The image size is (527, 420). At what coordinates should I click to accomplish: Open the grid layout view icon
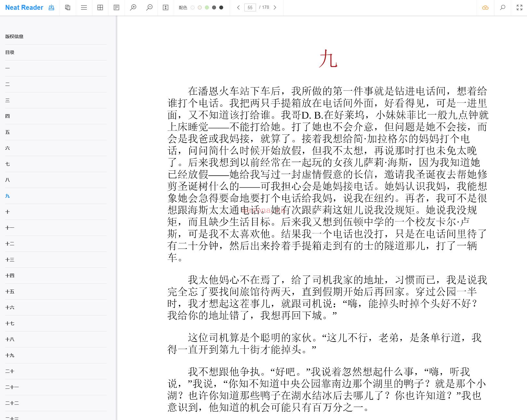click(x=100, y=7)
